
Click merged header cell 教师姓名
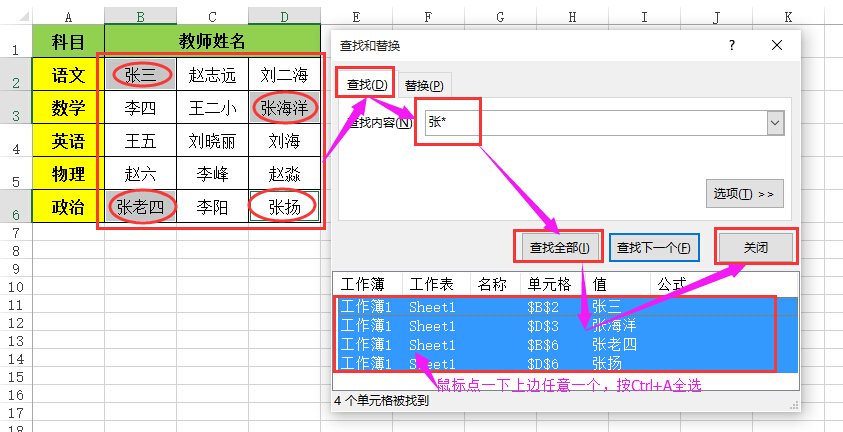212,41
